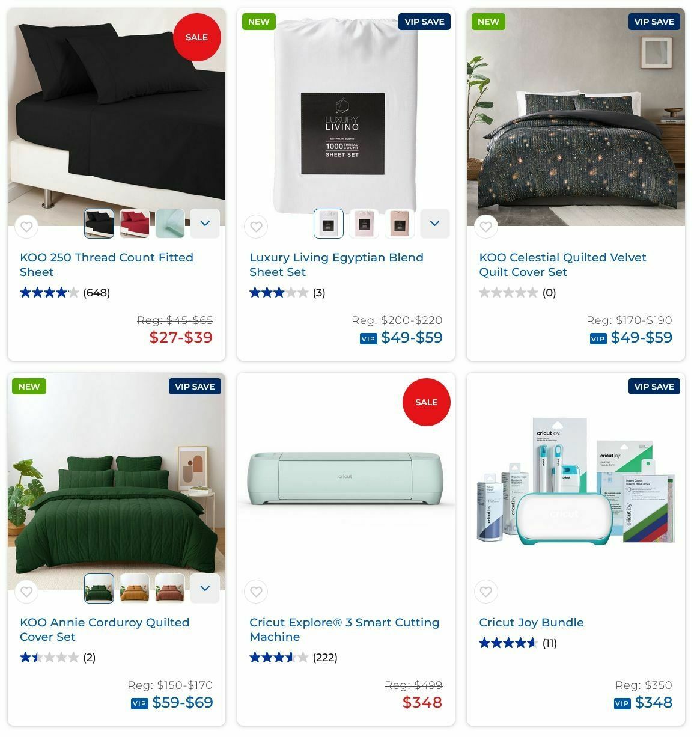Show more color options for Annie Corduroy set
The height and width of the screenshot is (737, 700).
pyautogui.click(x=205, y=589)
